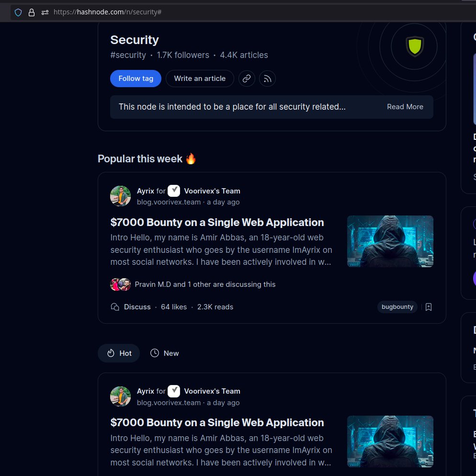Click the tracking protection shield icon
The width and height of the screenshot is (476, 476).
[18, 12]
